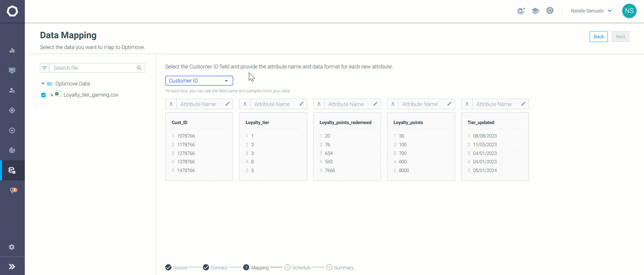Click sample date 05/01/2024
644x275 pixels.
(x=485, y=170)
